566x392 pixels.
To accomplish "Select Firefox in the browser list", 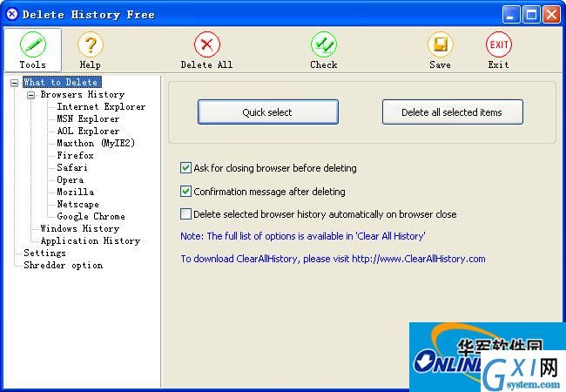I will click(75, 156).
